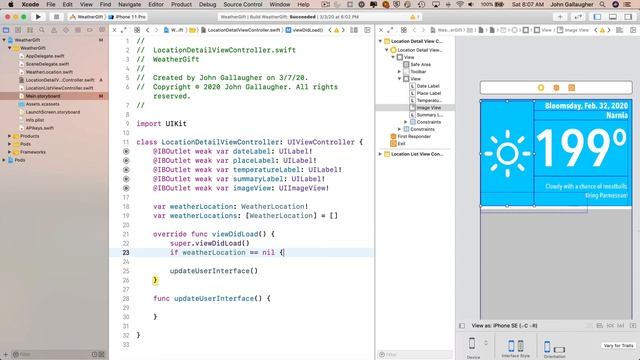Open the Project navigator tab
The width and height of the screenshot is (640, 360).
[6, 30]
